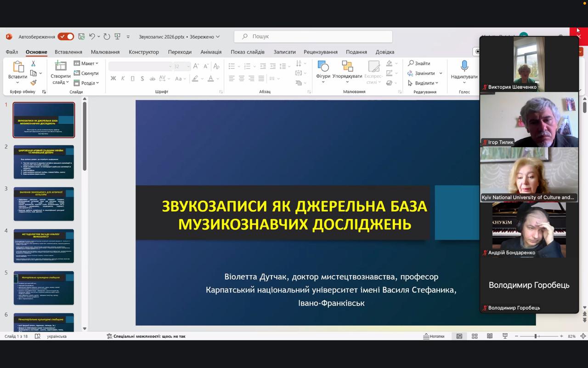Click the Save icon in quick access toolbar
588x368 pixels.
click(81, 36)
